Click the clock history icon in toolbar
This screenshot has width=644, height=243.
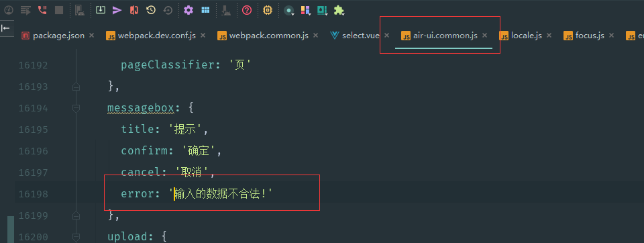point(151,10)
